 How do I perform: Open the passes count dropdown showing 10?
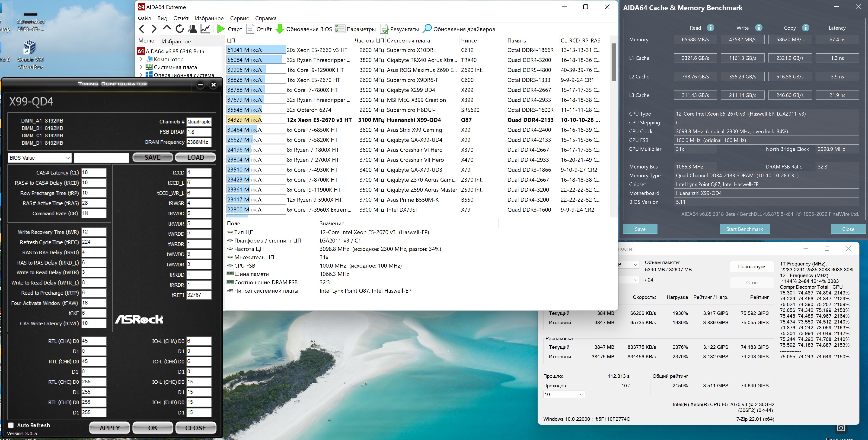point(564,395)
